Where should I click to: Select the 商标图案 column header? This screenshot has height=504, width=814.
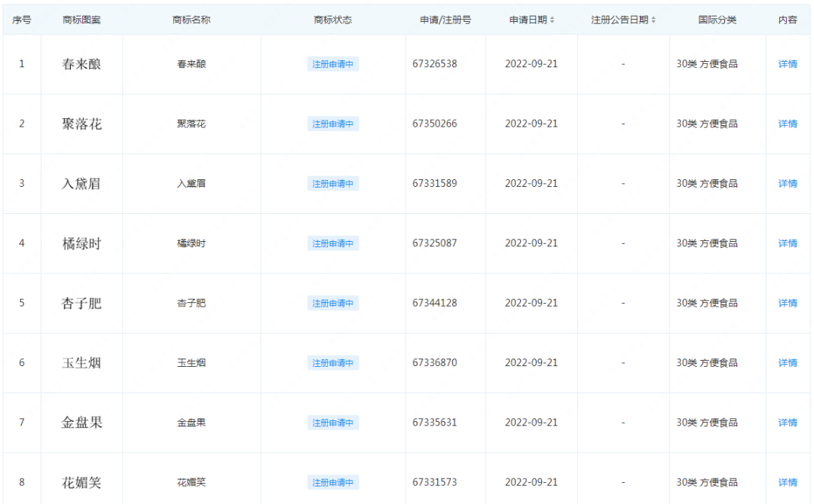pos(81,20)
